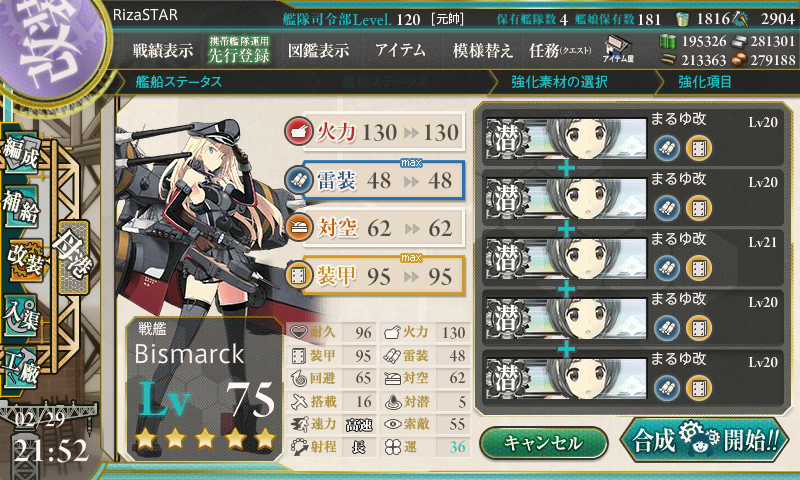Screen dimensions: 800x480
Task: Open the 入渠 docking side icon
Action: tap(21, 315)
